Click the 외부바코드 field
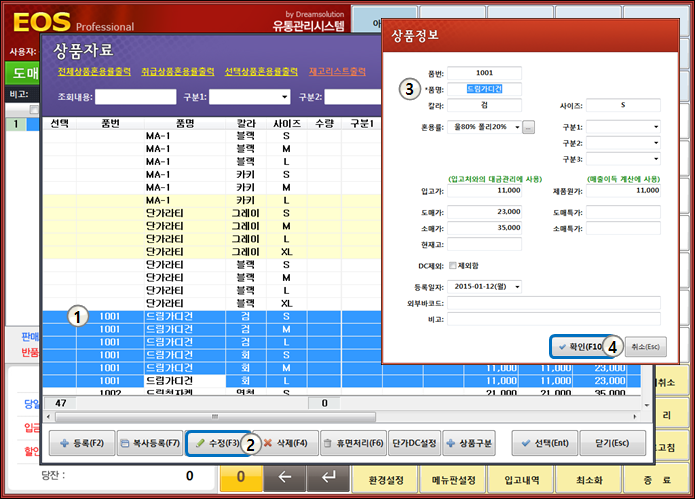Image resolution: width=695 pixels, height=499 pixels. (554, 303)
